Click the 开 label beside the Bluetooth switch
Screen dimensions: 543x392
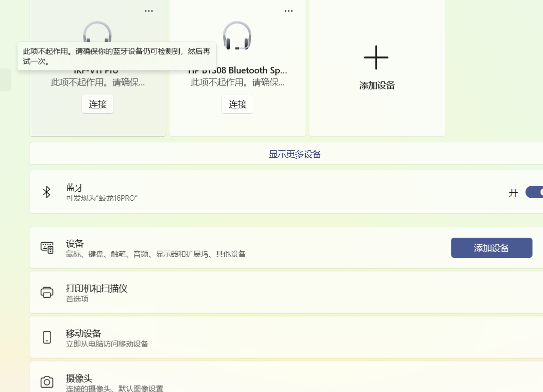513,193
